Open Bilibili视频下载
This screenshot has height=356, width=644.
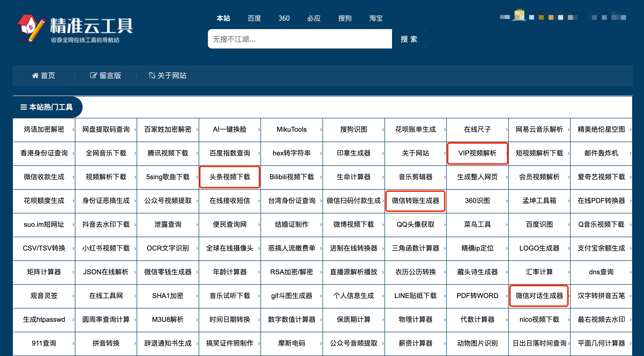pyautogui.click(x=291, y=177)
